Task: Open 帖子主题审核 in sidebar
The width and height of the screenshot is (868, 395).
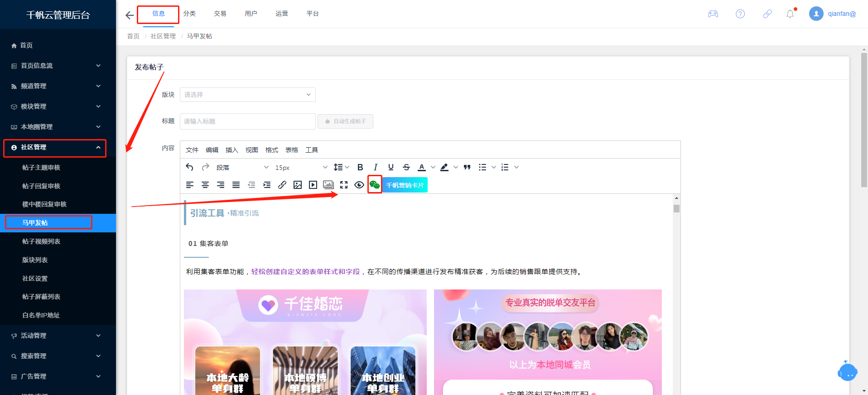Action: (x=58, y=168)
